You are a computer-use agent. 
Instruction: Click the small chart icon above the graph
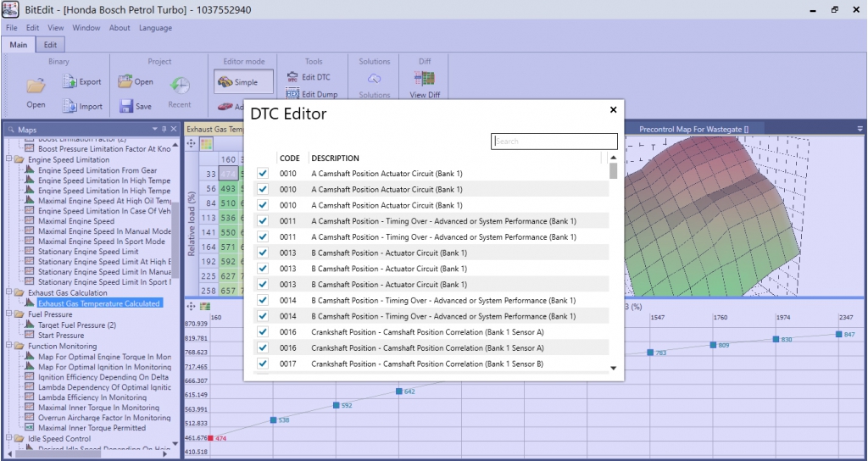[205, 306]
